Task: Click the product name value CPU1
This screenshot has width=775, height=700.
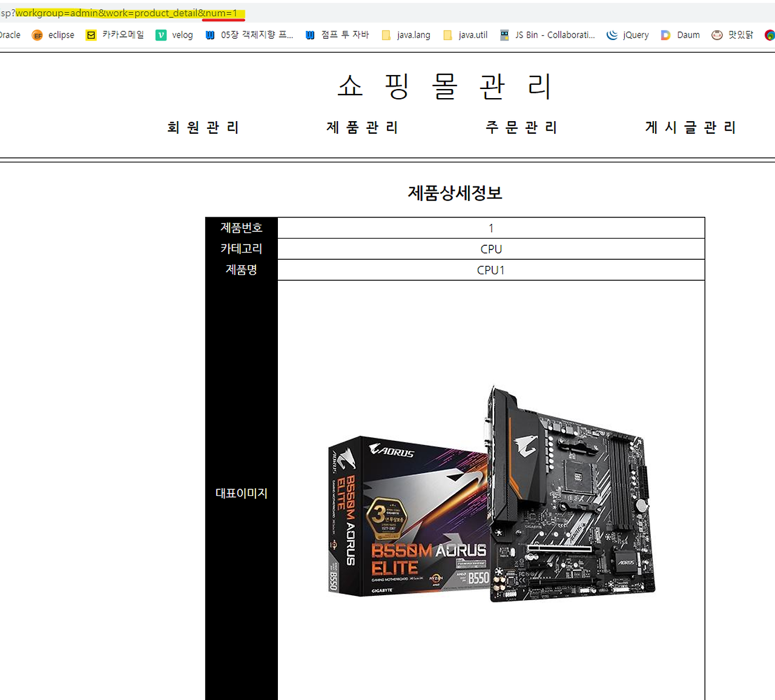Action: point(491,270)
